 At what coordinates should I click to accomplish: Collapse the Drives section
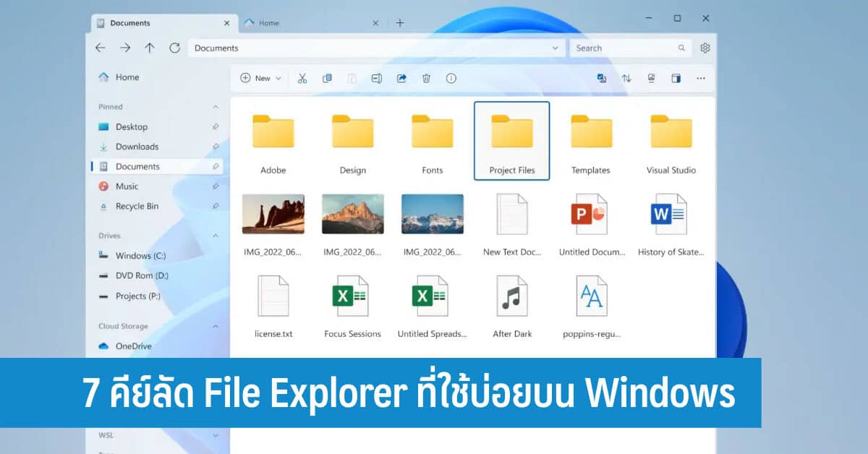pos(216,235)
